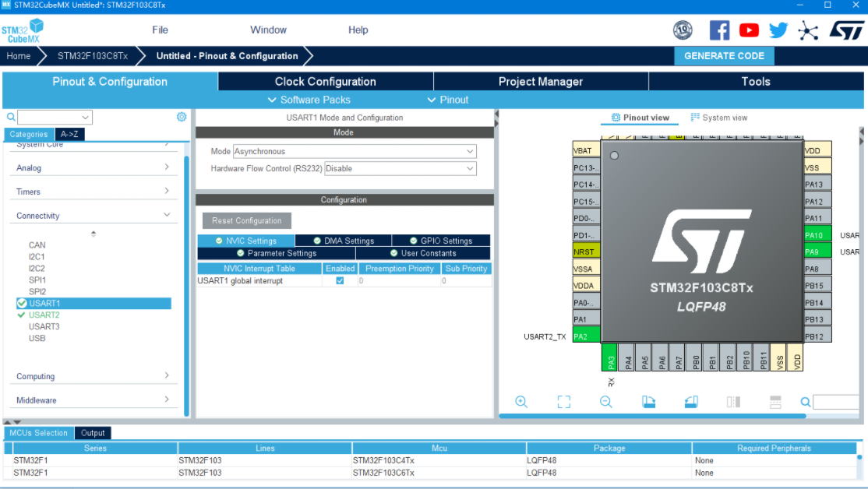Image resolution: width=868 pixels, height=489 pixels.
Task: Click the green PA2 pin
Action: [x=586, y=336]
